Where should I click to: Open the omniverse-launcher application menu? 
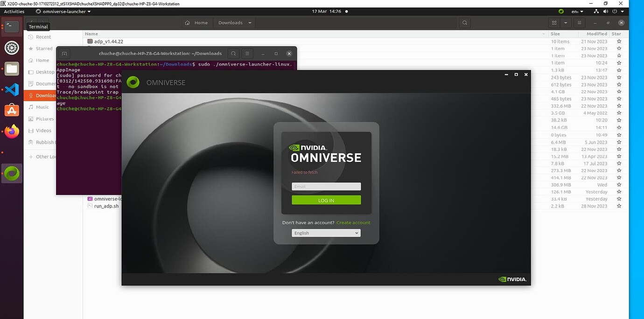pyautogui.click(x=63, y=11)
